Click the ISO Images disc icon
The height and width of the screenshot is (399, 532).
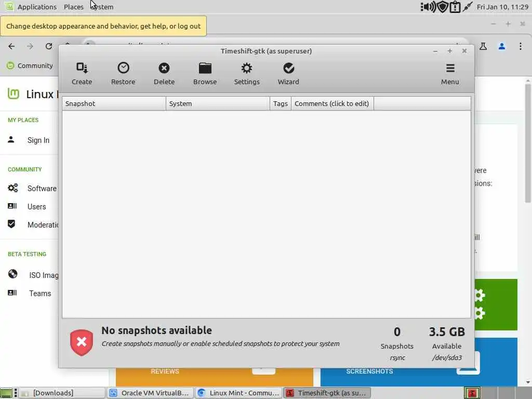click(x=12, y=274)
